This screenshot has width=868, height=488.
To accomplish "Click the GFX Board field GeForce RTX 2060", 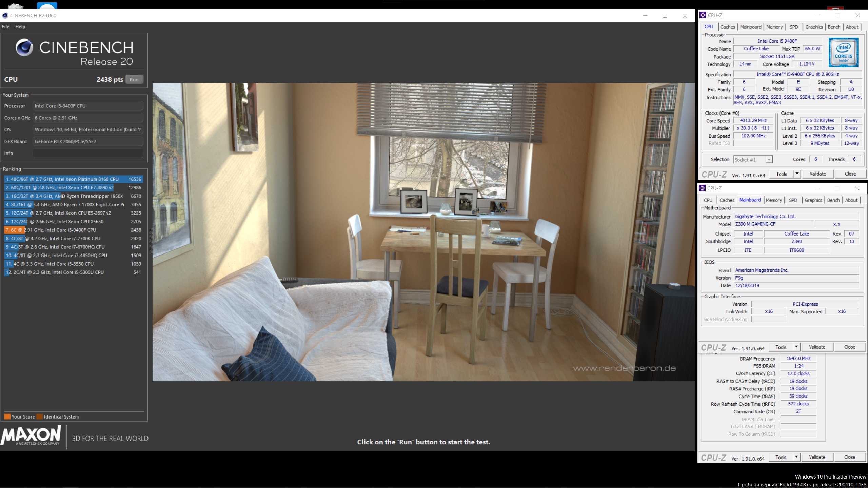I will point(88,141).
